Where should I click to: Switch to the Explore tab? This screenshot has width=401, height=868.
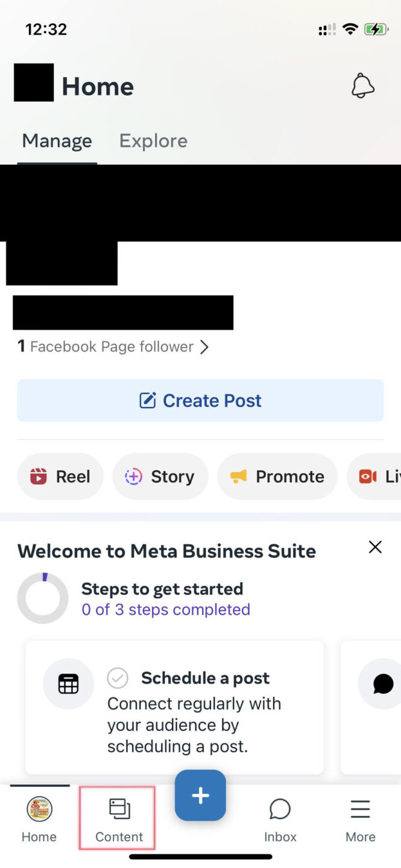[153, 140]
